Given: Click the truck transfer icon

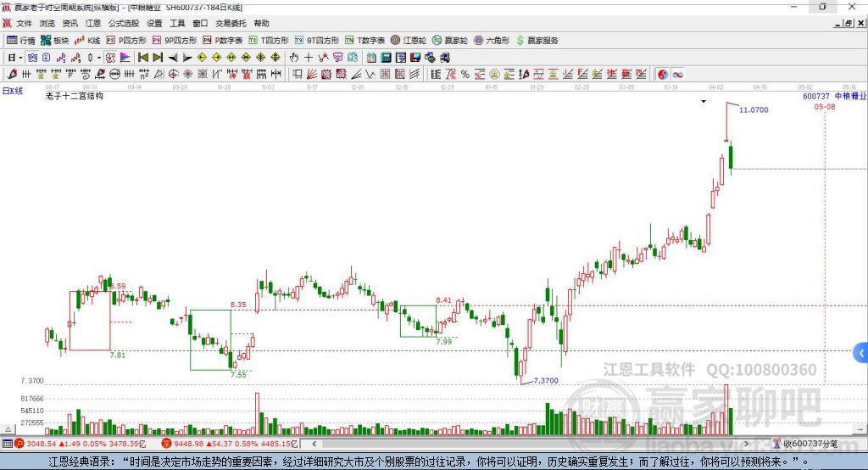Looking at the screenshot, I should tap(444, 58).
